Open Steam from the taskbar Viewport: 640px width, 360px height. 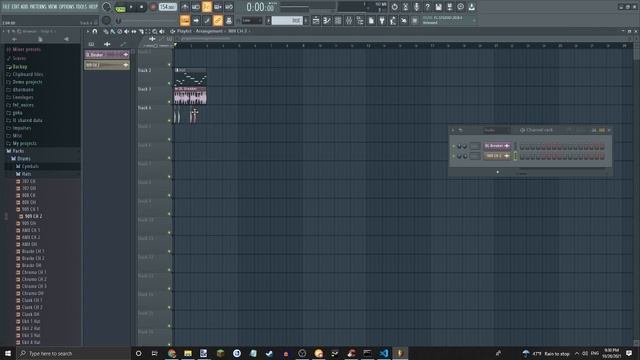pyautogui.click(x=269, y=353)
